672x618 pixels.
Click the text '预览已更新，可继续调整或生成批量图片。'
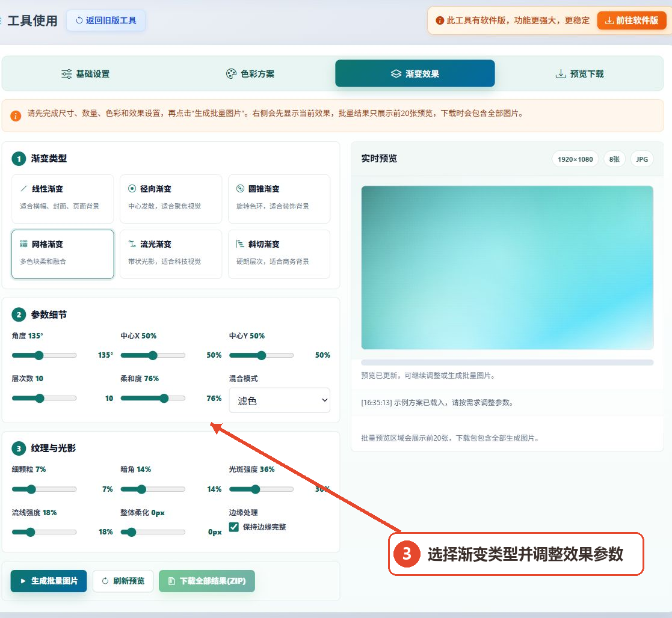(428, 376)
